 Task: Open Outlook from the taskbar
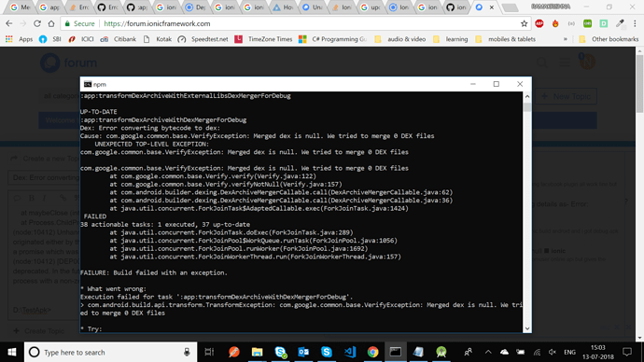pyautogui.click(x=303, y=352)
